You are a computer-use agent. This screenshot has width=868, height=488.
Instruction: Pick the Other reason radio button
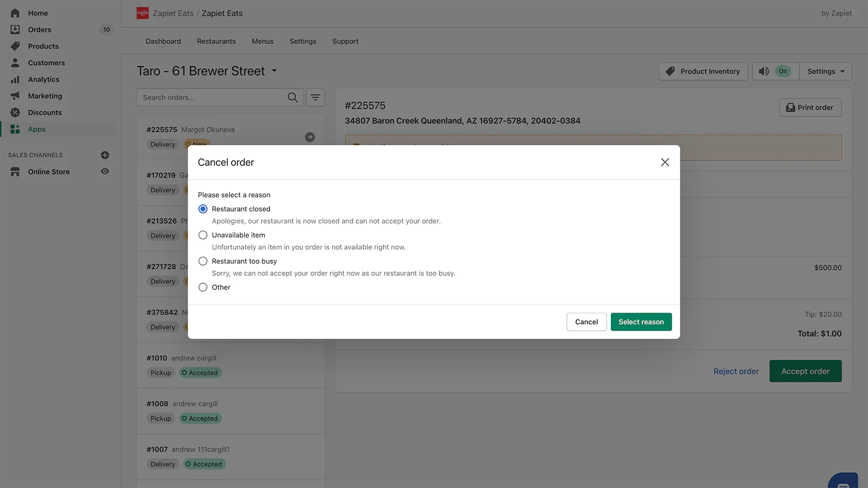pyautogui.click(x=203, y=287)
